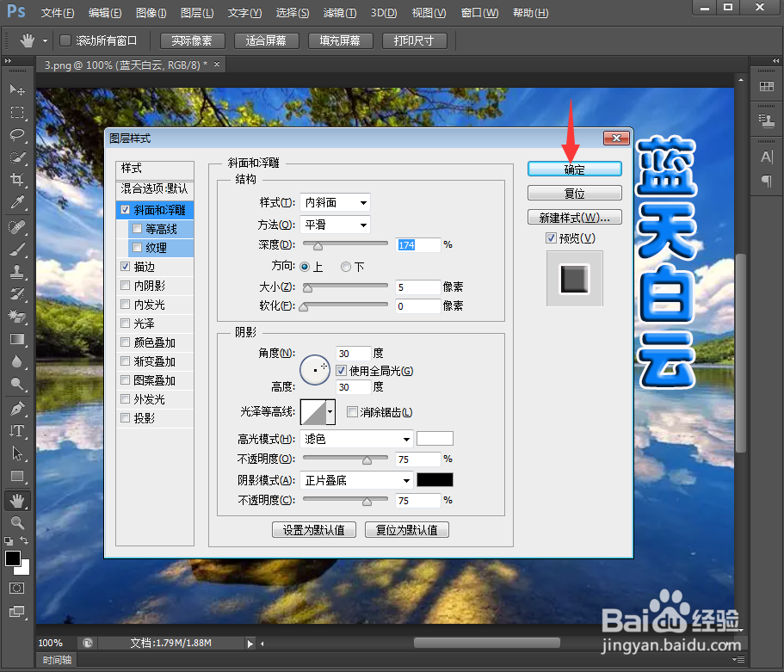784x672 pixels.
Task: Toggle the 描边 checkbox
Action: click(126, 267)
